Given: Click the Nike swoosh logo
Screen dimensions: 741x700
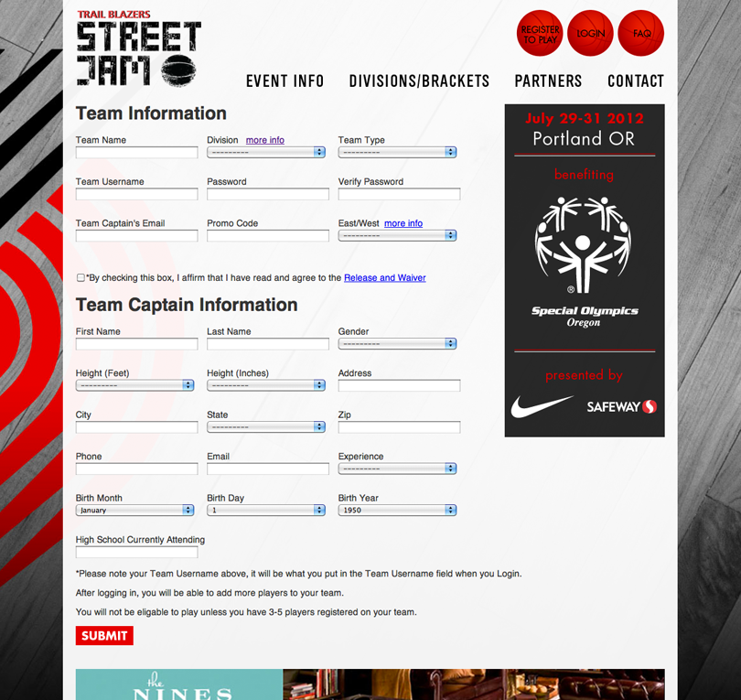Looking at the screenshot, I should (x=541, y=406).
